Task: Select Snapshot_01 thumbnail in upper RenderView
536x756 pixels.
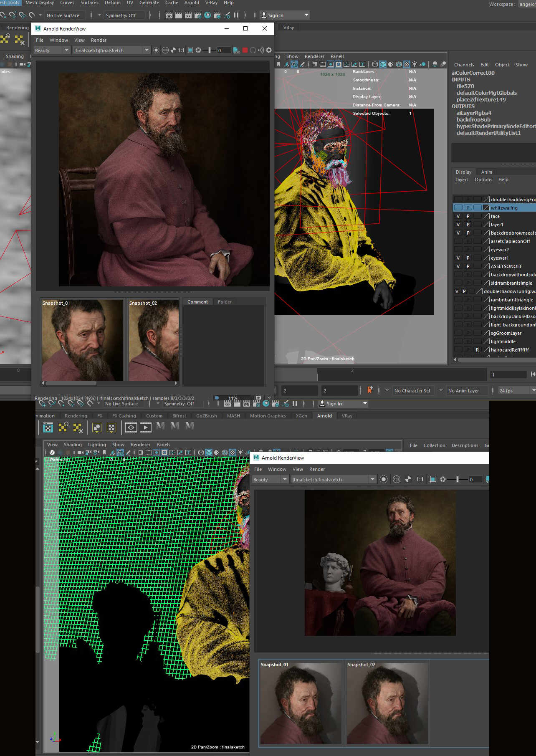Action: pos(82,340)
